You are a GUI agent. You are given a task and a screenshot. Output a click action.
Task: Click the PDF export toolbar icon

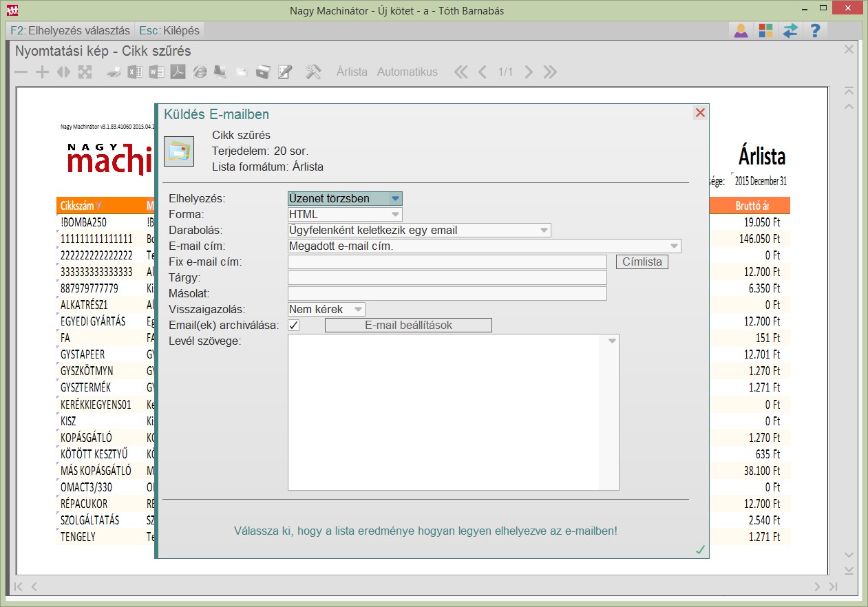[178, 72]
